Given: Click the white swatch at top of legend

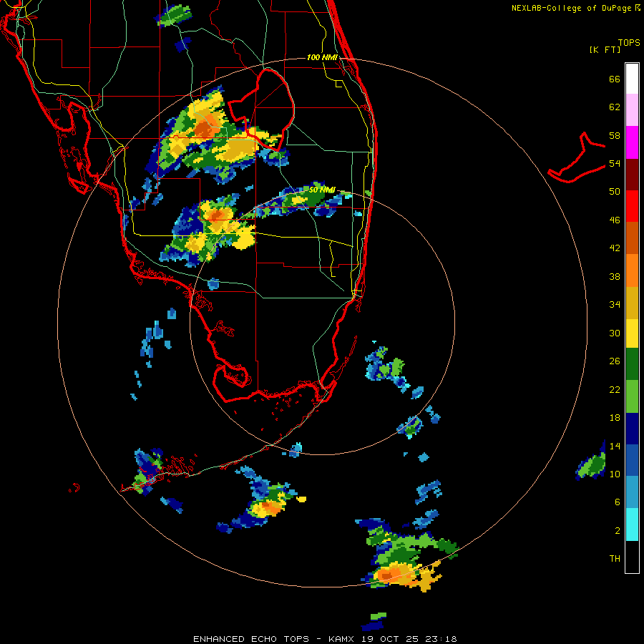Looking at the screenshot, I should point(632,79).
